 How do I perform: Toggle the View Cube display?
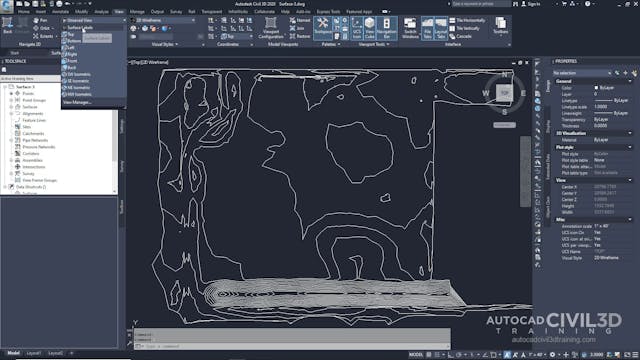pos(369,28)
